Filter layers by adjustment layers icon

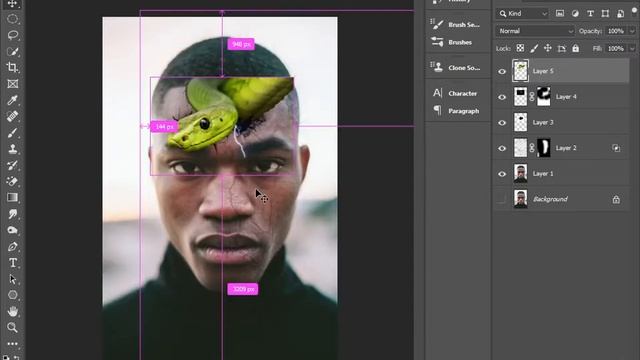tap(575, 13)
